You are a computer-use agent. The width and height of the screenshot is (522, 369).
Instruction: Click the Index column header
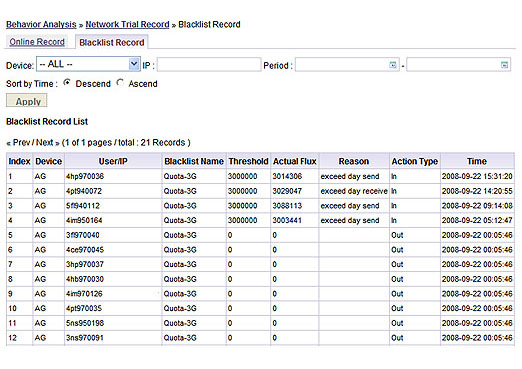point(19,161)
